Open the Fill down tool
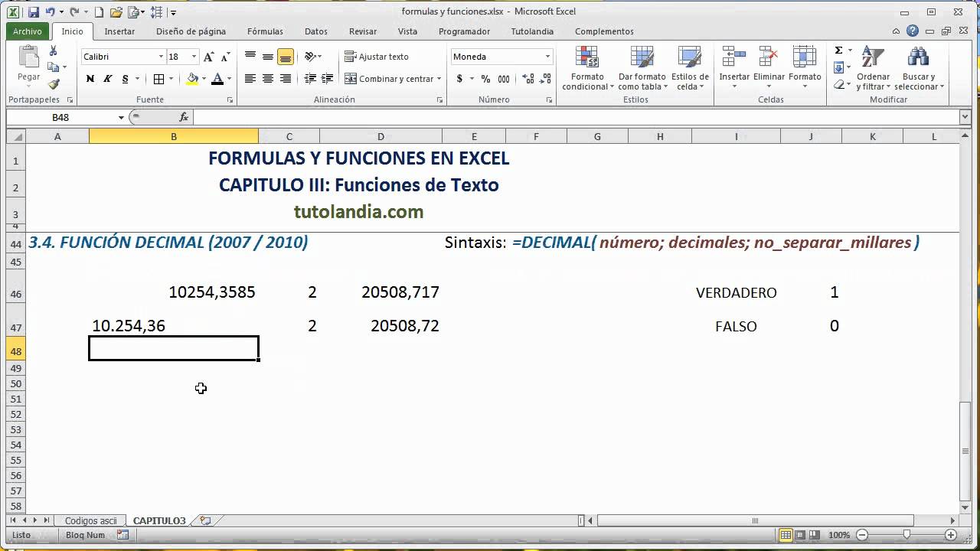The width and height of the screenshot is (980, 551). 838,67
